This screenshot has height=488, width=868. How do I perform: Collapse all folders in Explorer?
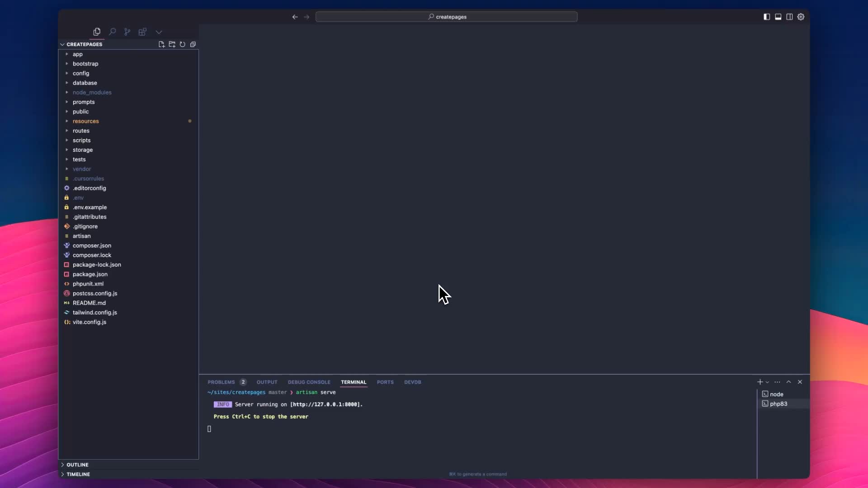pos(193,44)
